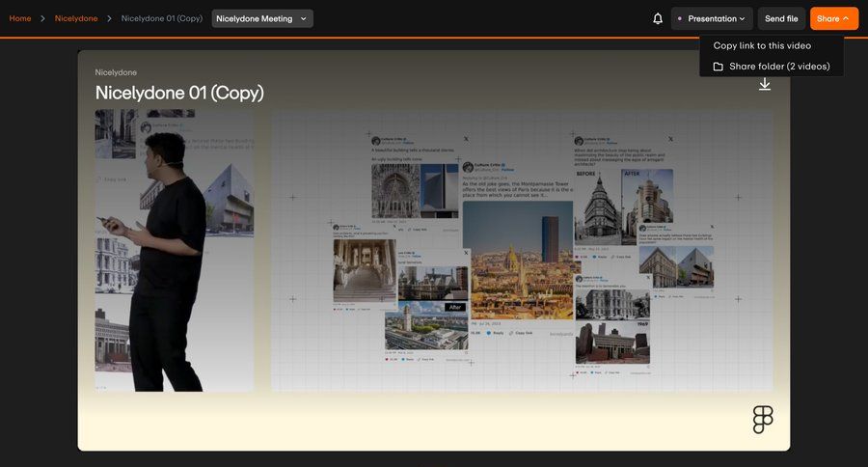The height and width of the screenshot is (467, 868).
Task: Click the Figma logo in video corner
Action: click(763, 420)
